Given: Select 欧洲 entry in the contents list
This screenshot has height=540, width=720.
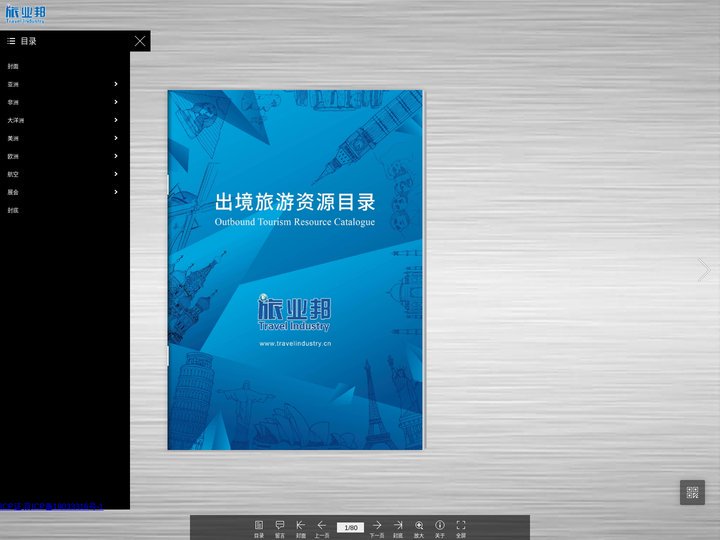Looking at the screenshot, I should click(13, 156).
